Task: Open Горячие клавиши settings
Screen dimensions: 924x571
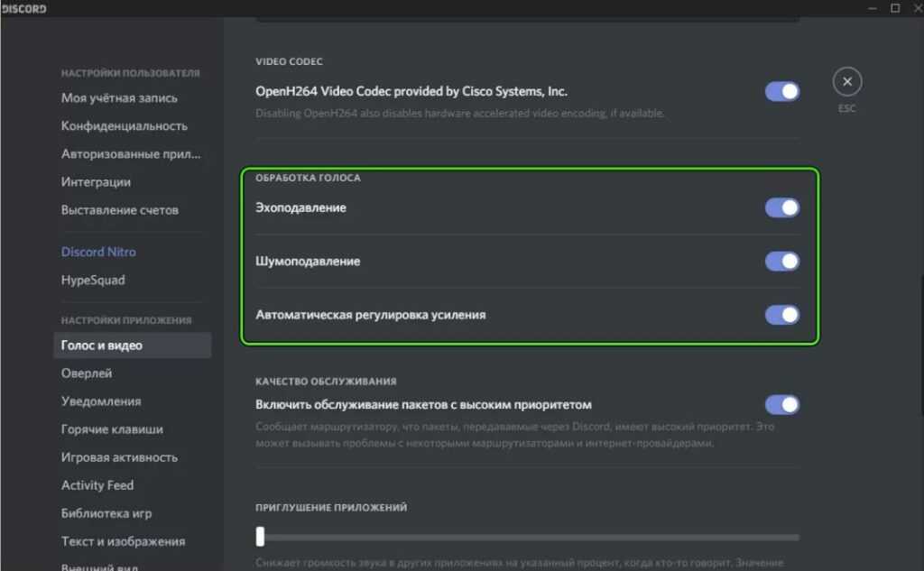Action: [x=112, y=428]
